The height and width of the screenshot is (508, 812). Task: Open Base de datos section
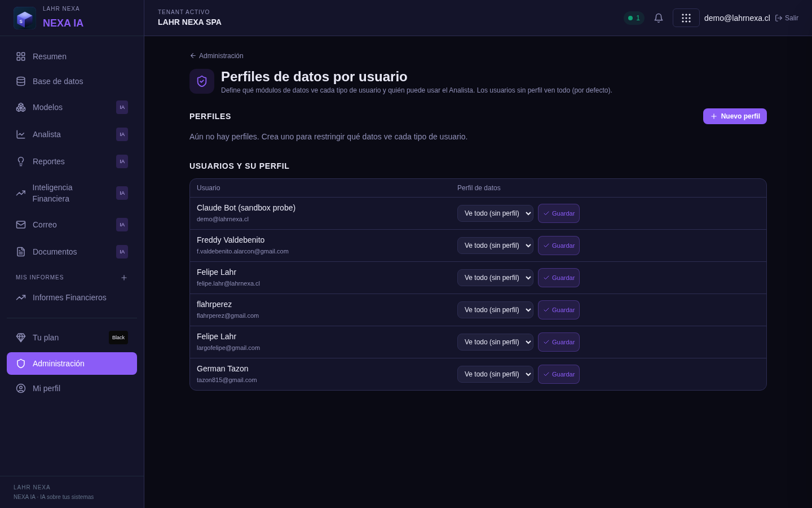[72, 81]
